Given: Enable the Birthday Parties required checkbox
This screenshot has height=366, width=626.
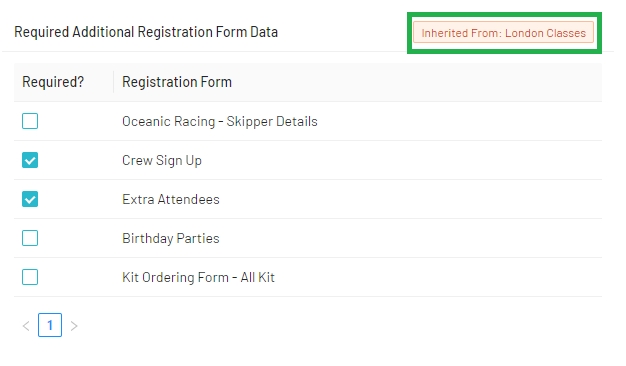Looking at the screenshot, I should tap(30, 238).
